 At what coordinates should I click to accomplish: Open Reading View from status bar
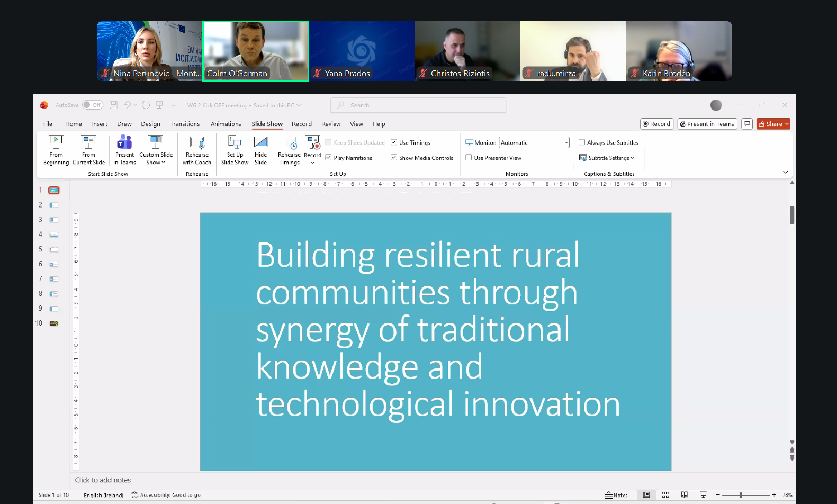(685, 495)
